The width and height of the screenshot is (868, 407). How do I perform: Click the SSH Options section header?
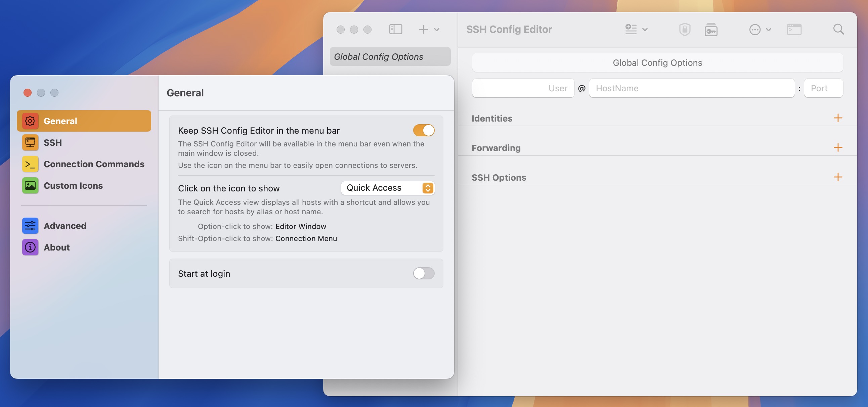499,178
